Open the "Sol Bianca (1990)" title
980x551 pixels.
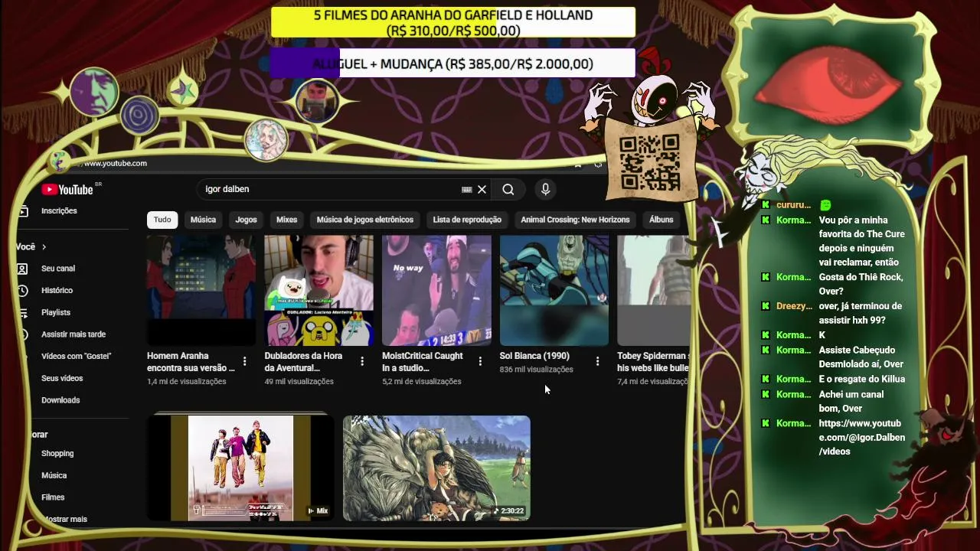pos(534,356)
